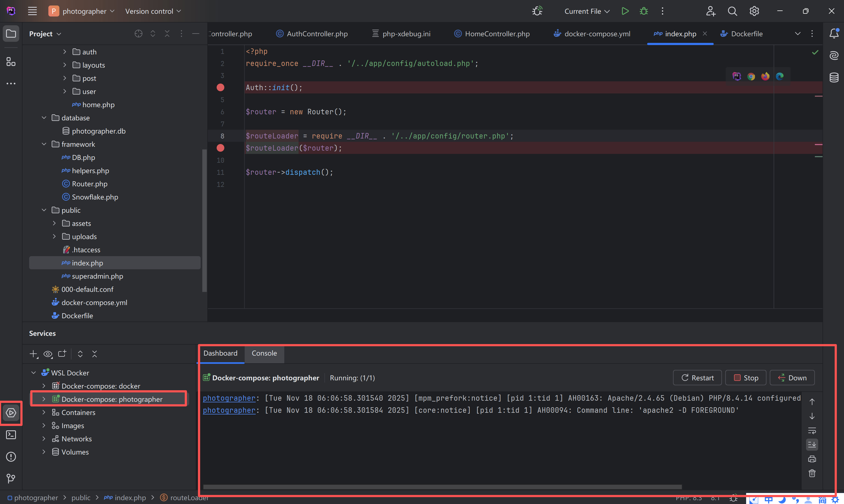Click the console horizontal scrollbar
Viewport: 844px width, 504px height.
442,487
